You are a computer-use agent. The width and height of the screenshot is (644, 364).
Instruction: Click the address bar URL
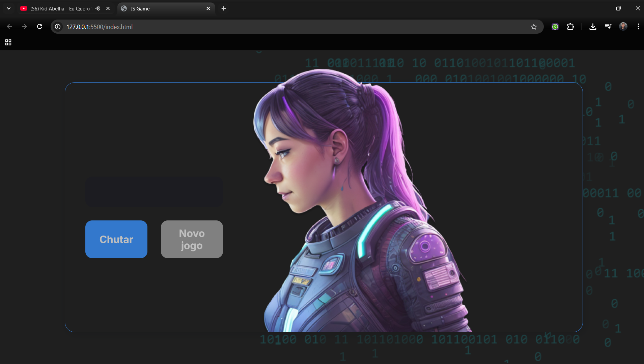point(100,27)
